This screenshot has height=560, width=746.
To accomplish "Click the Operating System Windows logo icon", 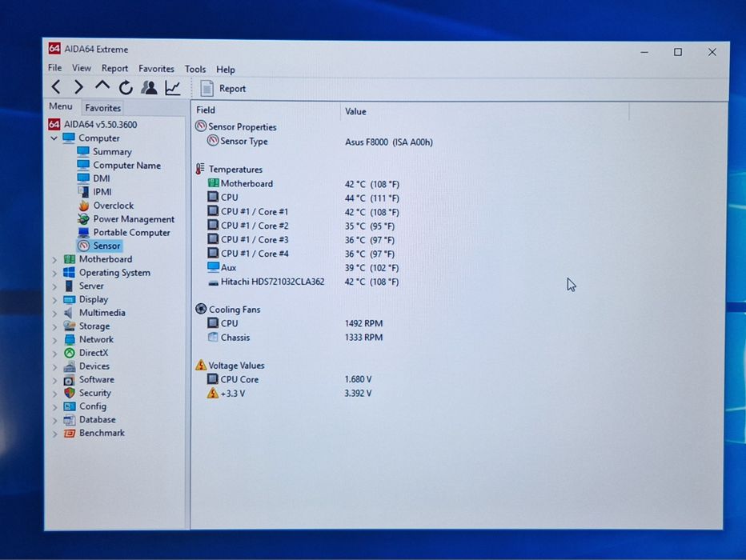I will pos(70,272).
